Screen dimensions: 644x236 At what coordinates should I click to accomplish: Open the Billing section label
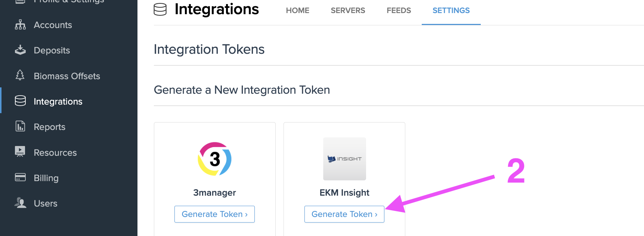tap(46, 178)
